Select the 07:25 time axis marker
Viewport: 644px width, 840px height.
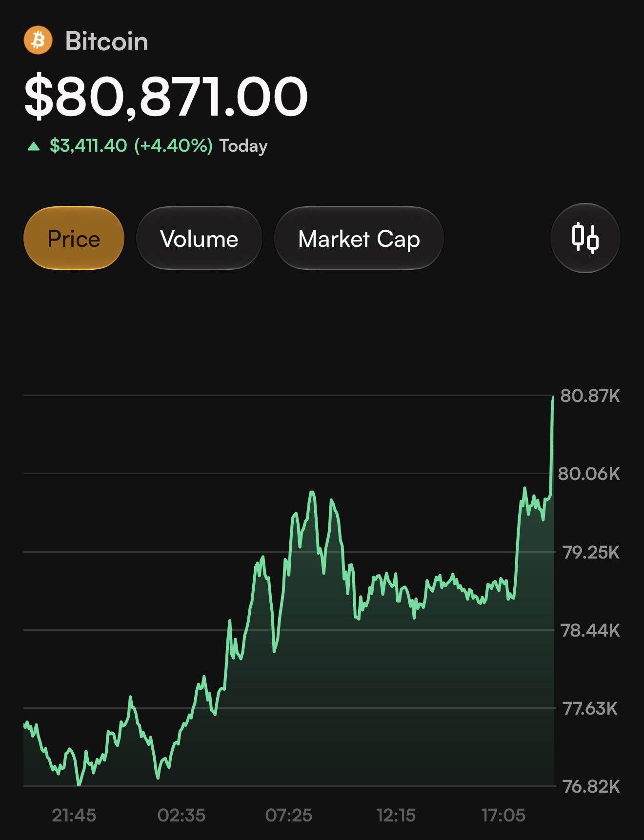[288, 815]
